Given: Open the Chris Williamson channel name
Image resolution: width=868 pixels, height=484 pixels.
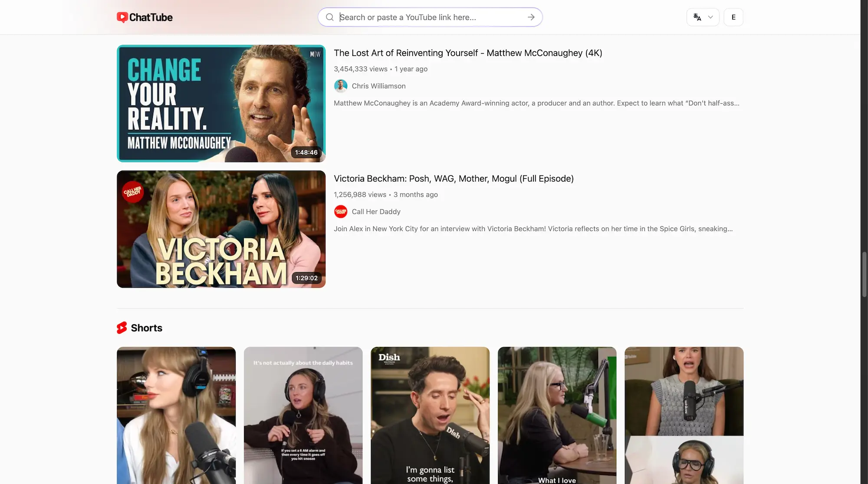Looking at the screenshot, I should [x=378, y=86].
